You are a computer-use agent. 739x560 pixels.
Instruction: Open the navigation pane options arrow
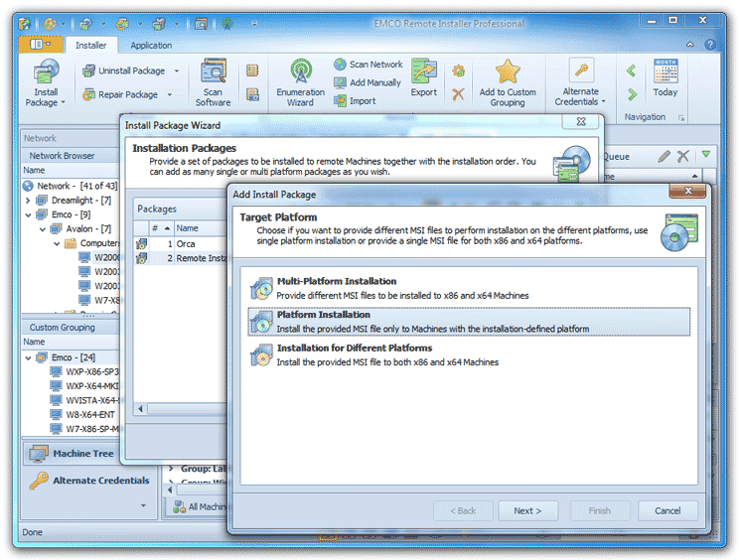point(143,505)
